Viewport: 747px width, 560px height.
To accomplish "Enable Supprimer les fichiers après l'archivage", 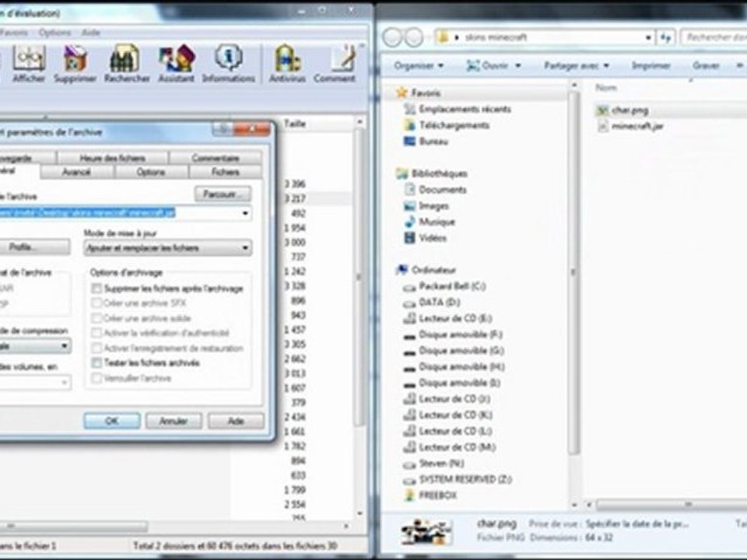I will click(x=96, y=289).
